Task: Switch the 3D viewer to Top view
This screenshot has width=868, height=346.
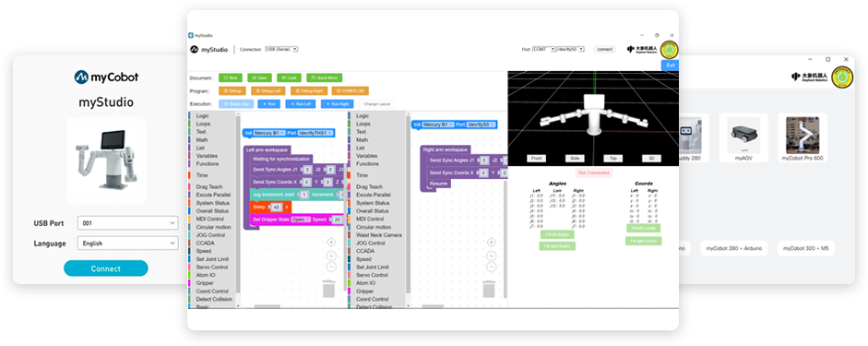Action: pyautogui.click(x=612, y=159)
